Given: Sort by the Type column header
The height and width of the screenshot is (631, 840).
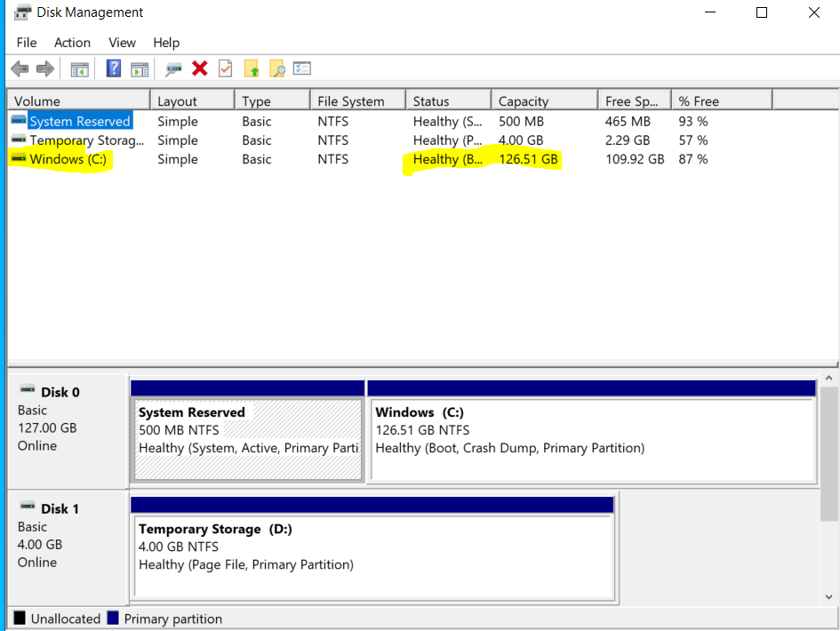Looking at the screenshot, I should 273,100.
